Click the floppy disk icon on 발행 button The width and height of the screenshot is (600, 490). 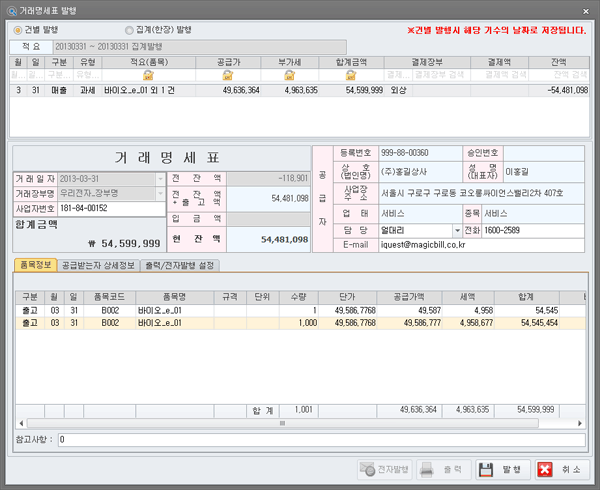pos(487,469)
